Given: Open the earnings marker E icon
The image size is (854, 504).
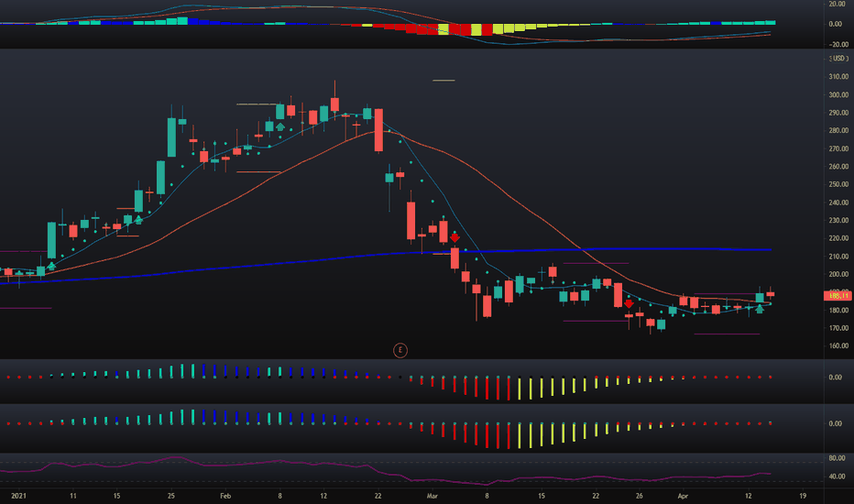Looking at the screenshot, I should click(x=400, y=350).
